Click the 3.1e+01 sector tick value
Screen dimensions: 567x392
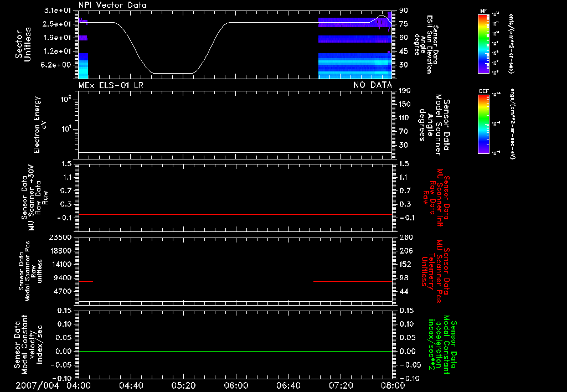click(58, 10)
